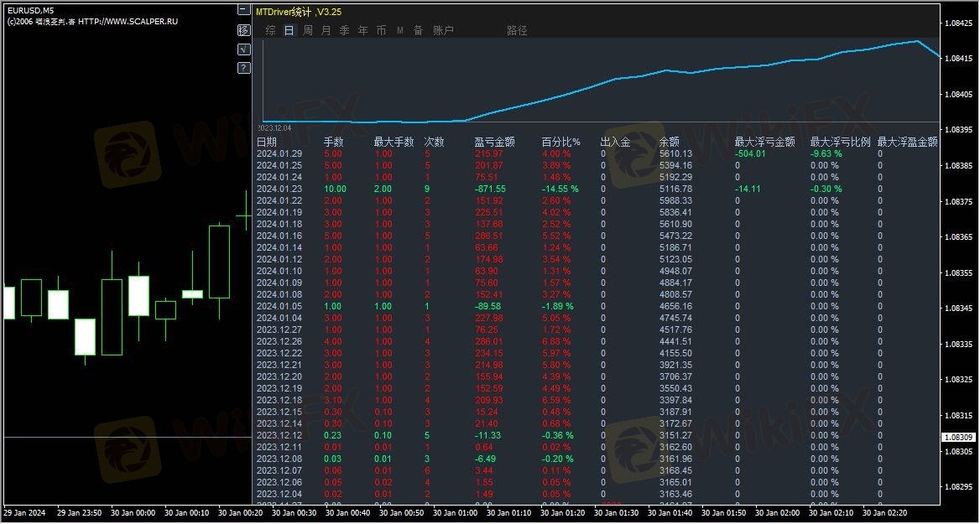This screenshot has width=980, height=524.
Task: Switch to the '综' summary tab
Action: (270, 30)
